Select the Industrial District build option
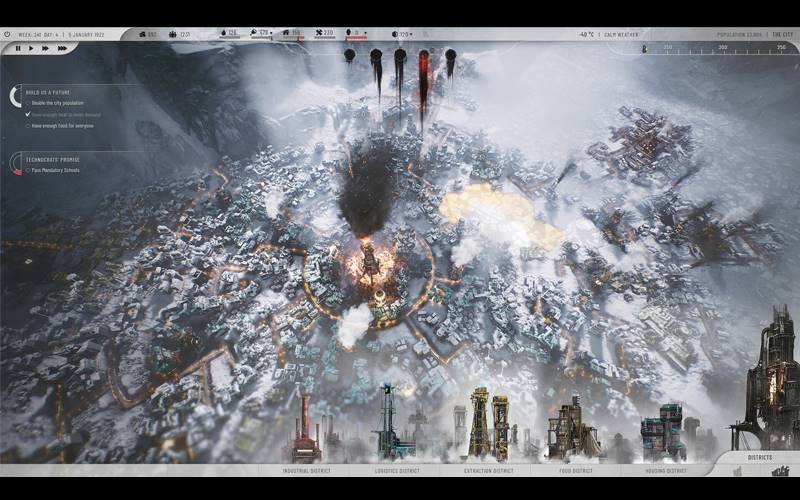The width and height of the screenshot is (800, 500). [307, 470]
